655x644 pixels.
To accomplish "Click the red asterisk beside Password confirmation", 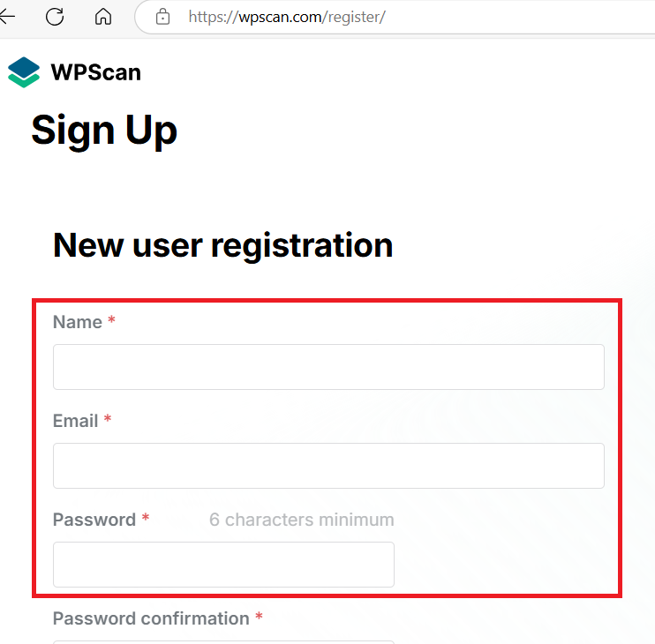I will click(x=259, y=618).
